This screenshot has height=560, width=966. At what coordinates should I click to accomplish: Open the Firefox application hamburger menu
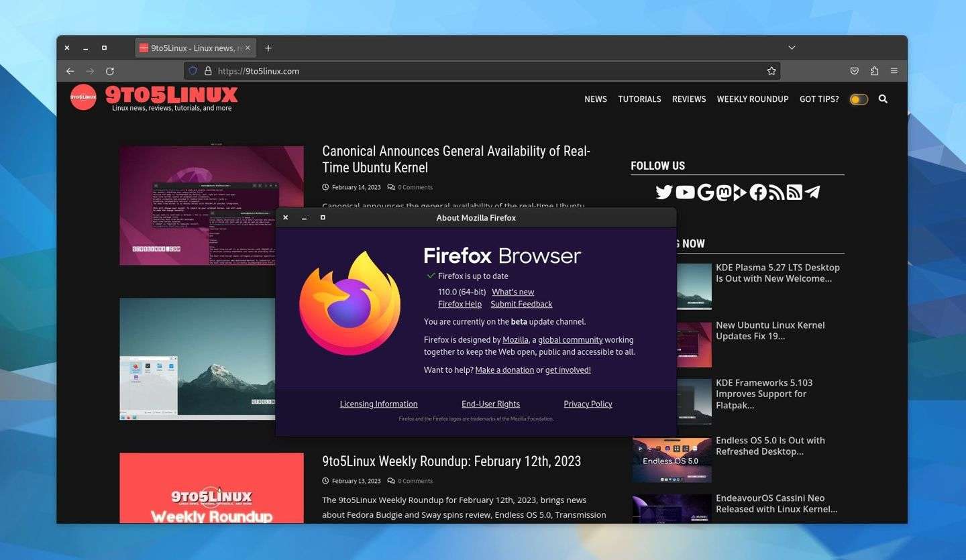pos(894,70)
